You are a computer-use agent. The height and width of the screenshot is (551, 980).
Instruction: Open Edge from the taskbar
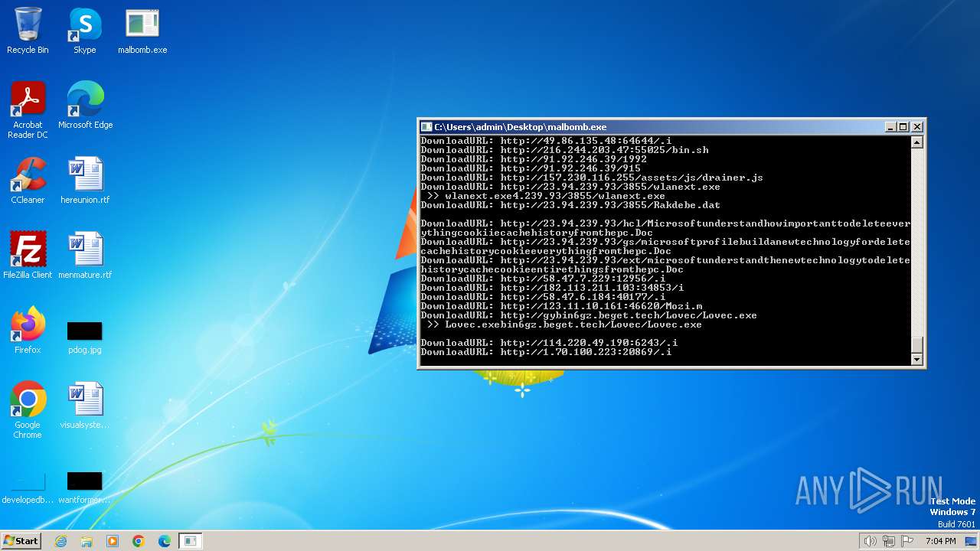[165, 541]
